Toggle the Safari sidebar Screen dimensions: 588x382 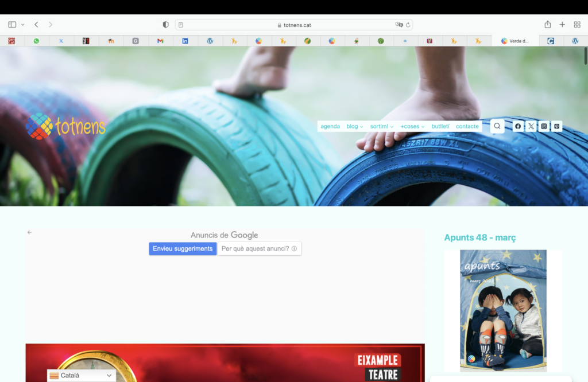tap(12, 25)
